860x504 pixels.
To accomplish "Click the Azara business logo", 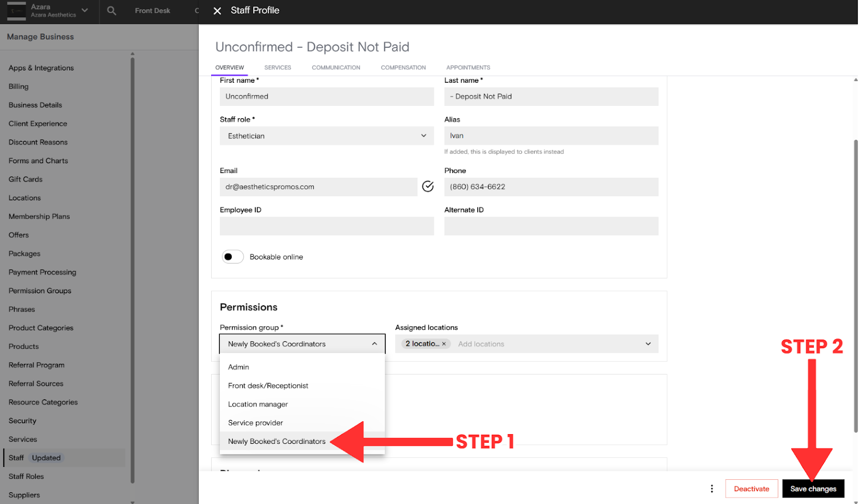I will 16,11.
